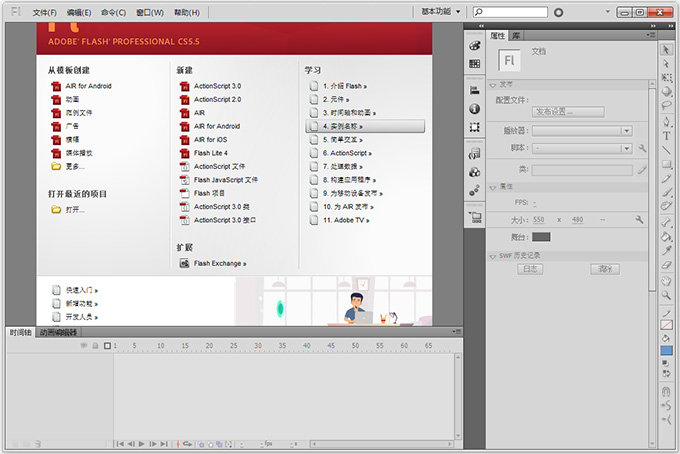Click the 日志 log button
Viewport: 680px width, 454px height.
[x=530, y=269]
